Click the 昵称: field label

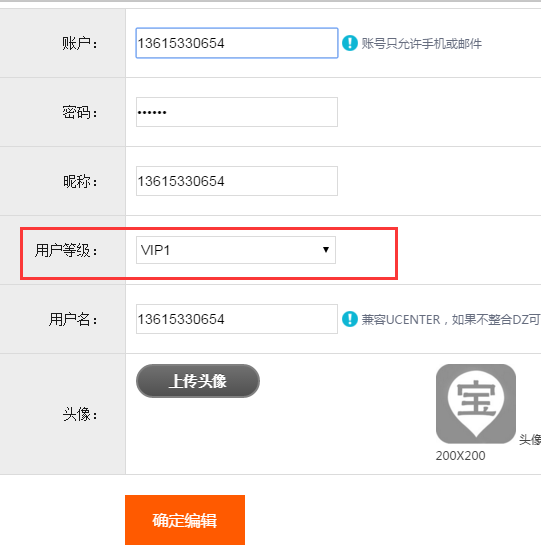(x=80, y=182)
